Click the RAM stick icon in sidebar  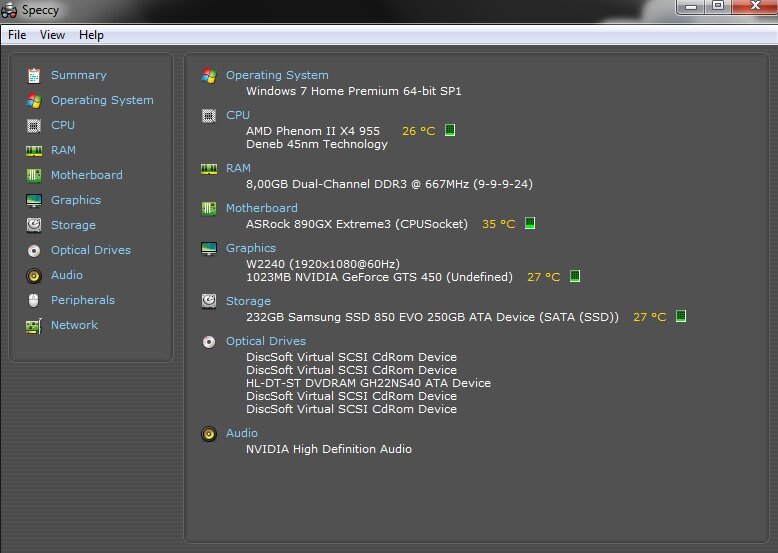tap(34, 150)
